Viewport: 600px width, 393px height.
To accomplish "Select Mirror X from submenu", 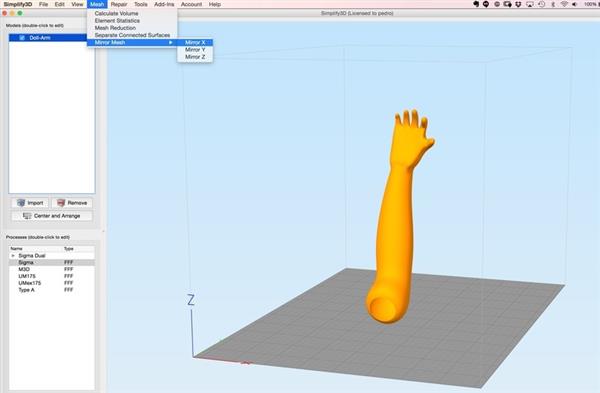I will (x=195, y=42).
